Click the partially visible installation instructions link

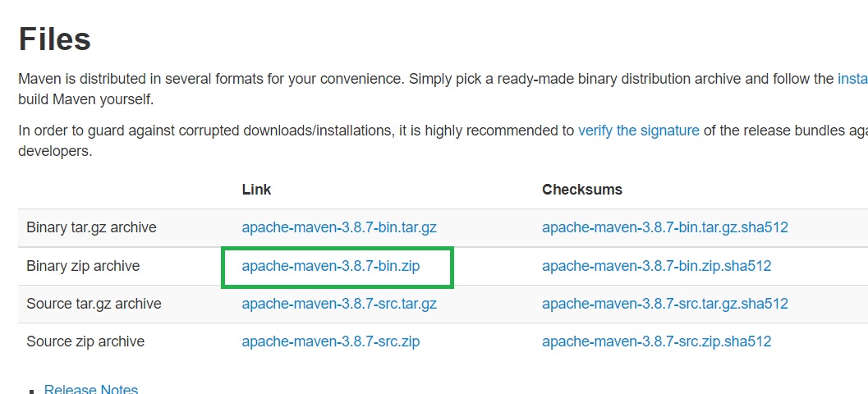click(x=852, y=79)
